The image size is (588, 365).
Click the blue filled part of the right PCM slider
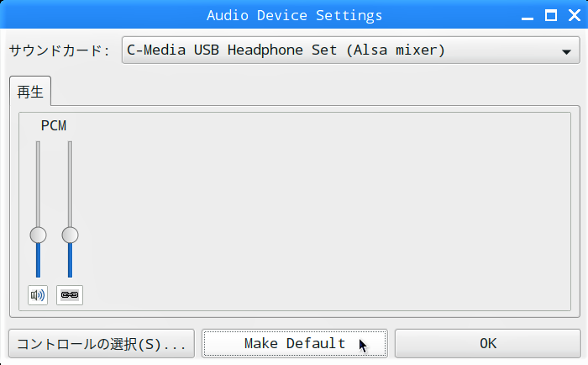(x=70, y=260)
